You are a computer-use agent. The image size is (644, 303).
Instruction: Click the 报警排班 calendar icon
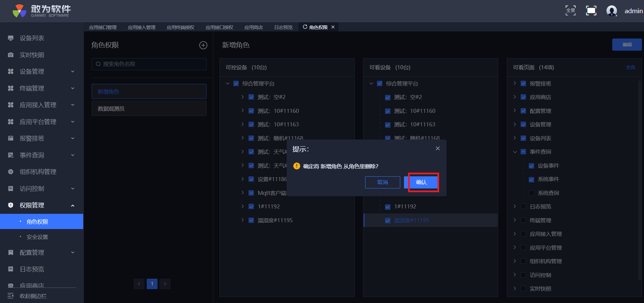pyautogui.click(x=11, y=138)
